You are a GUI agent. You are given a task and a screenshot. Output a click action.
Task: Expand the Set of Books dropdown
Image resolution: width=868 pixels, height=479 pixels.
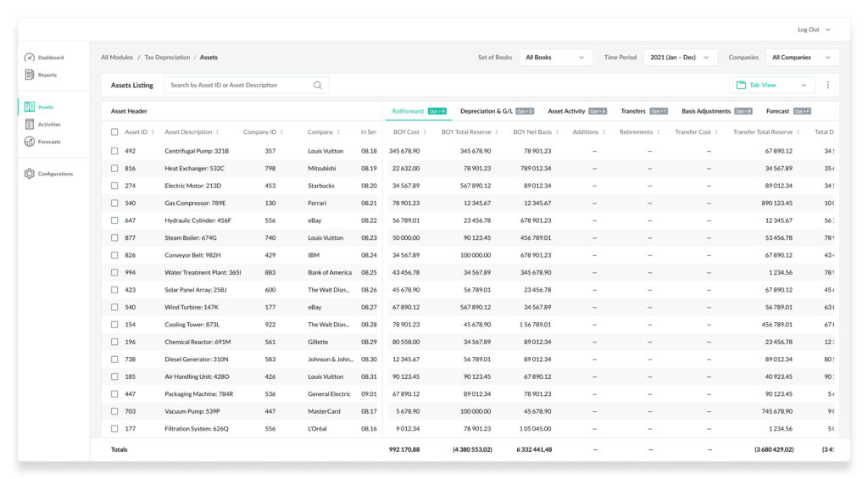click(x=555, y=57)
